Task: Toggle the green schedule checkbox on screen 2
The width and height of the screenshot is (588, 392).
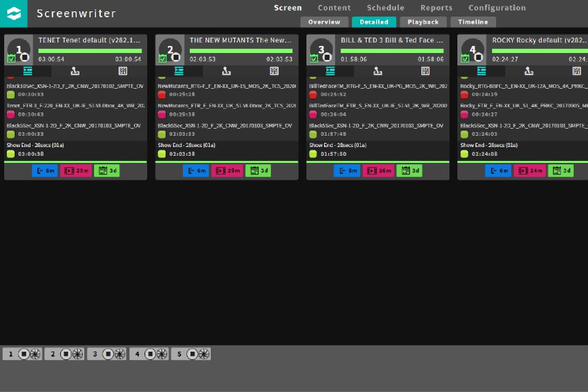Action: click(x=163, y=58)
